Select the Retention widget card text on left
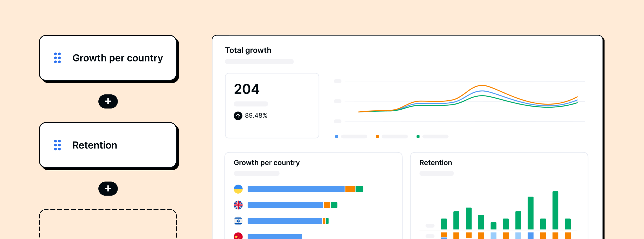The height and width of the screenshot is (239, 644). point(95,145)
